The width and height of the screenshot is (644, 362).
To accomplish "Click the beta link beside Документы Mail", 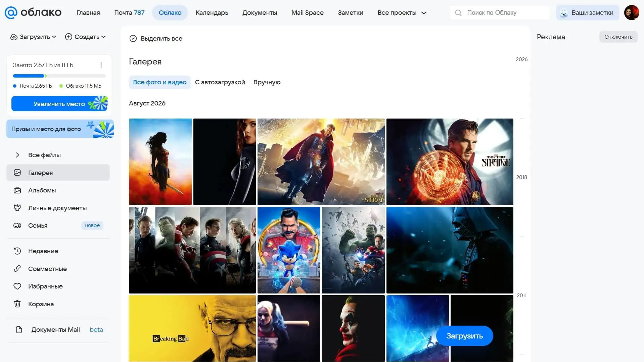I will pos(96,330).
